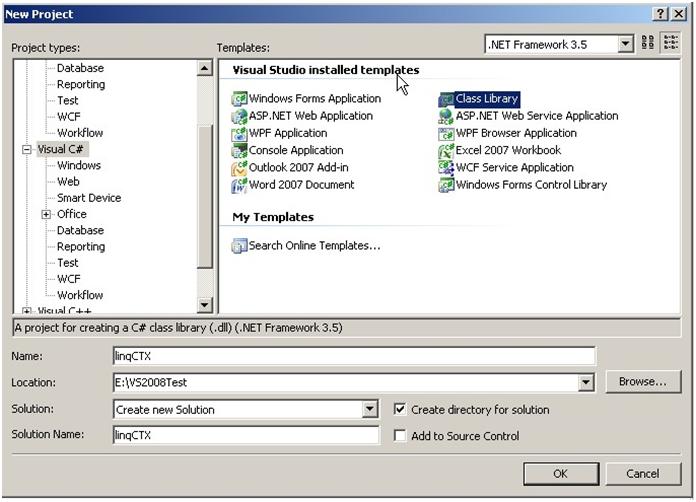
Task: Open the .NET Framework 3.5 version dropdown
Action: click(x=625, y=44)
